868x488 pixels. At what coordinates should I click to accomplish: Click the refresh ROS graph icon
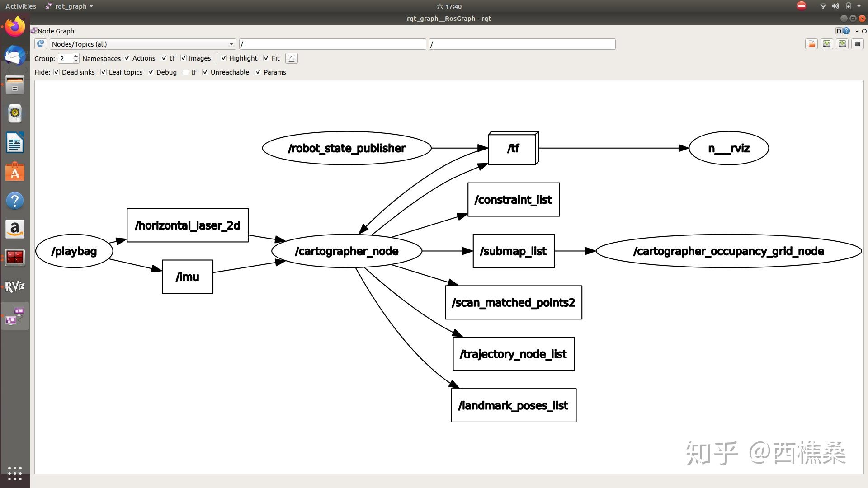point(41,44)
